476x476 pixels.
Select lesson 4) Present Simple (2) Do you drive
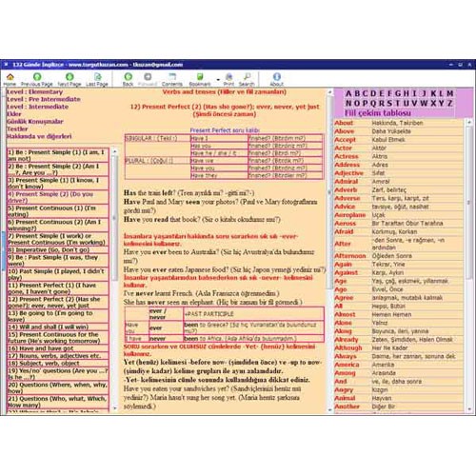point(57,197)
